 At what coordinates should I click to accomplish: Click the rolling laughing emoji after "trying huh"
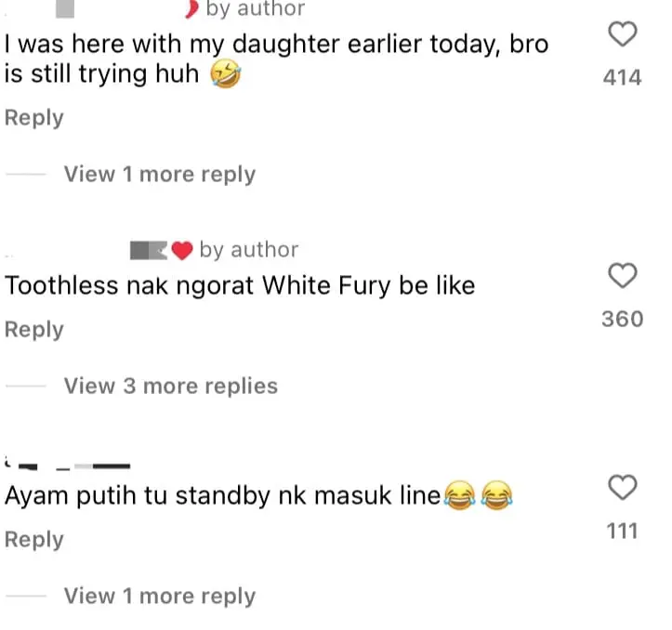click(x=226, y=73)
